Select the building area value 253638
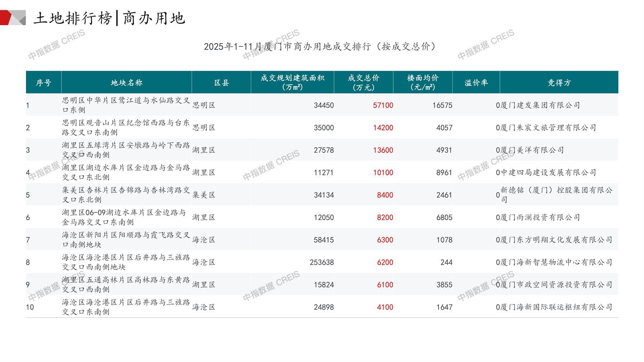Image resolution: width=644 pixels, height=362 pixels. 321,262
